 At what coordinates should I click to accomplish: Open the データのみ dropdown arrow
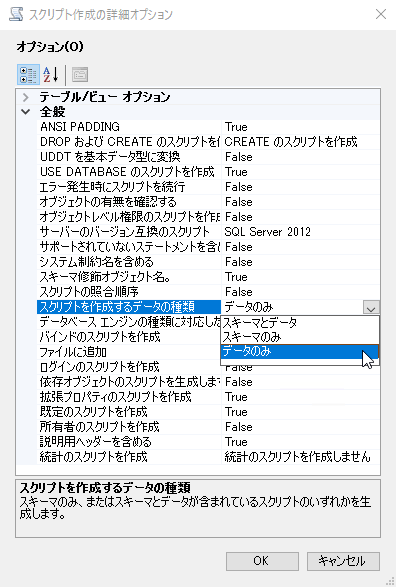(x=371, y=307)
